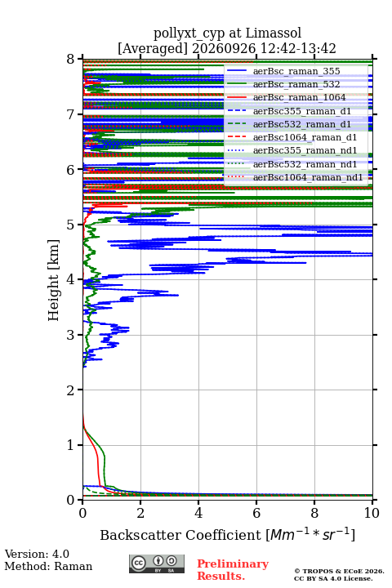
Task: Click the green aerBsc_raman_532 legend line
Action: pyautogui.click(x=237, y=84)
